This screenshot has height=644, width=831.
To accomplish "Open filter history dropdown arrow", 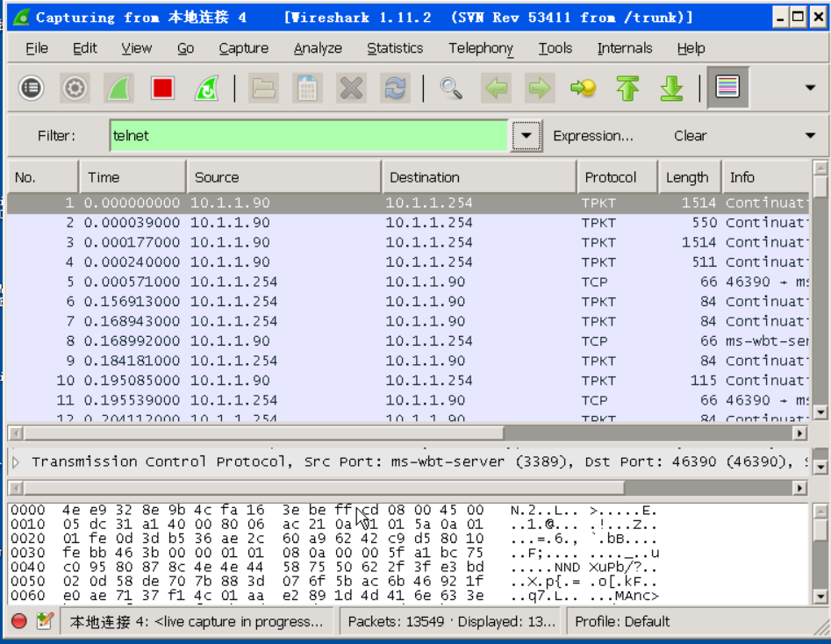I will click(x=526, y=136).
